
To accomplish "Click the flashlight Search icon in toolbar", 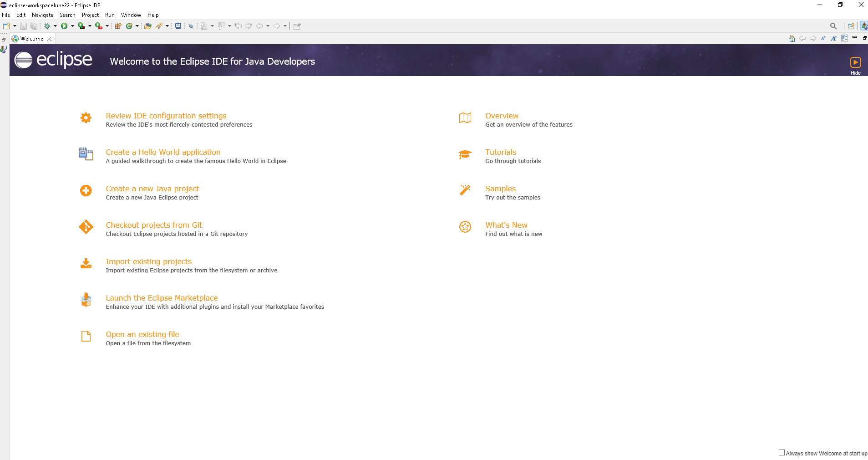I will pos(159,26).
